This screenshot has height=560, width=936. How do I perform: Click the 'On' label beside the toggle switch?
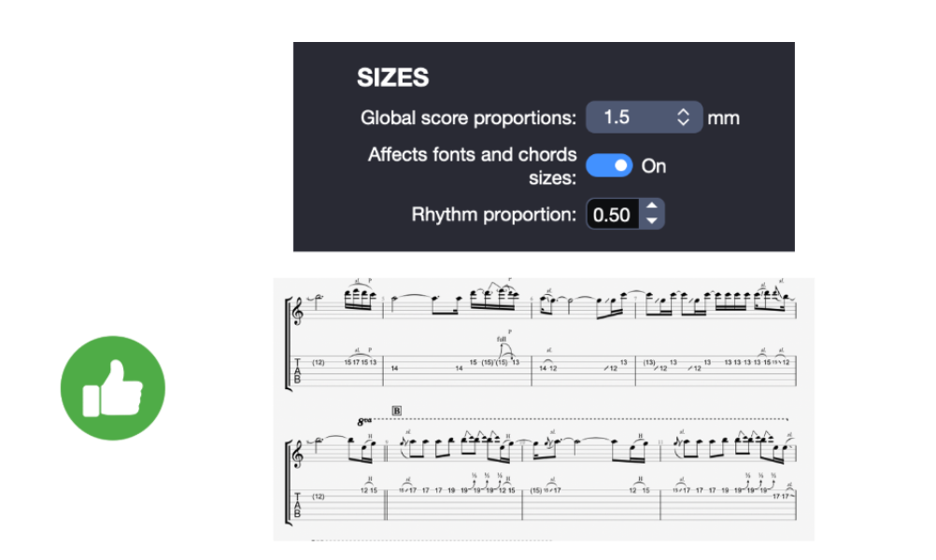(653, 166)
